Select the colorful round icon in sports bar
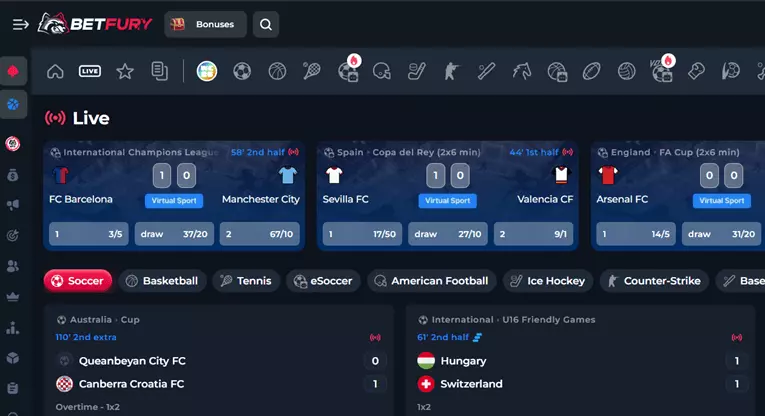The width and height of the screenshot is (765, 416). pyautogui.click(x=207, y=71)
